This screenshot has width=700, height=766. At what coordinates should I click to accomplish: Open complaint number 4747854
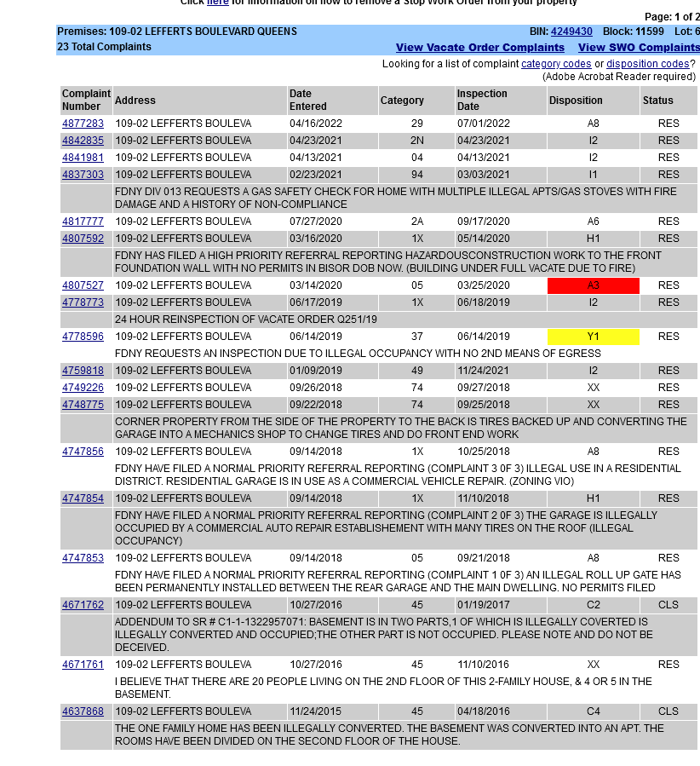pyautogui.click(x=83, y=499)
